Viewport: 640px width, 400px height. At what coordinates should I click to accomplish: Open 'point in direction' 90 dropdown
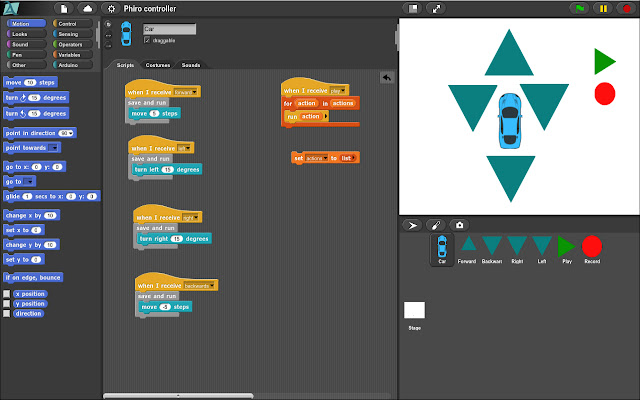[71, 133]
